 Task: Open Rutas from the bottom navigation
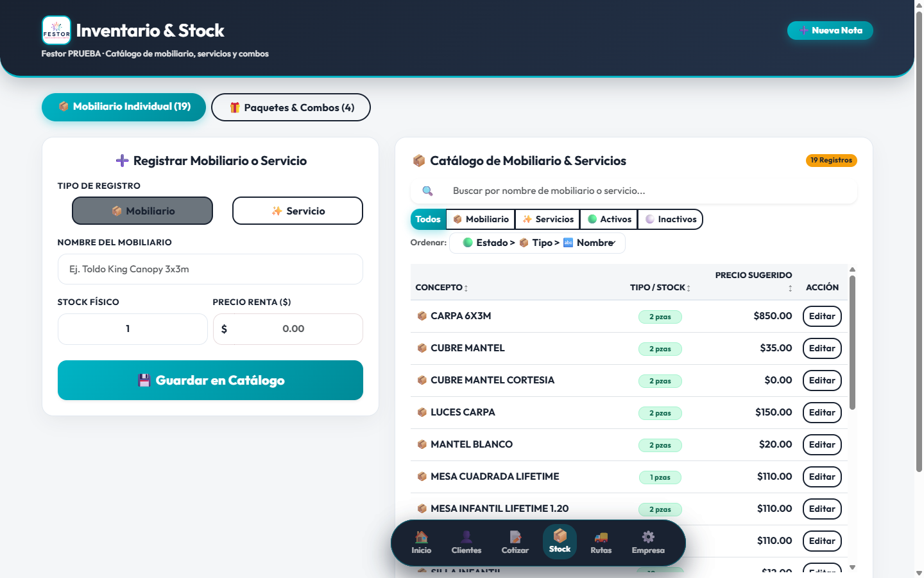601,543
